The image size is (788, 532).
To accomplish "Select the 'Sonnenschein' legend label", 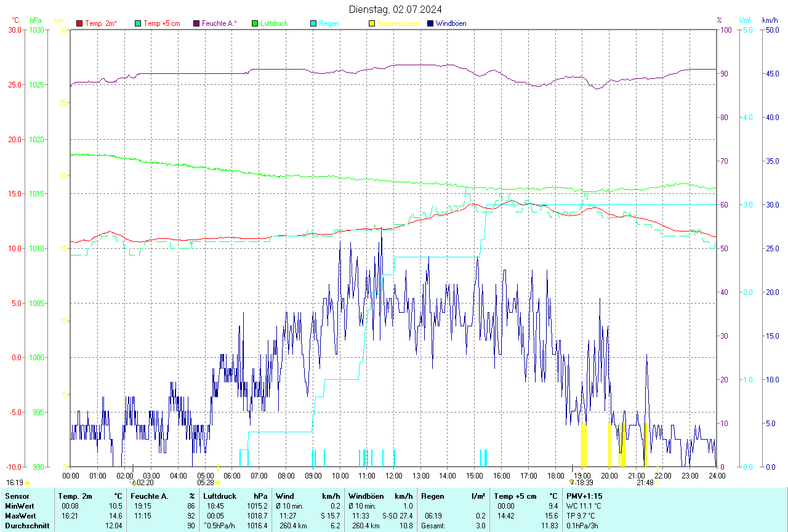I will [398, 23].
